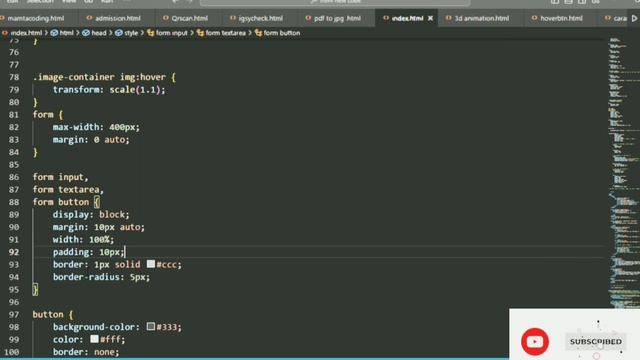Switch to the hoverbtn.html tab
Screen dimensions: 640x360
point(558,18)
